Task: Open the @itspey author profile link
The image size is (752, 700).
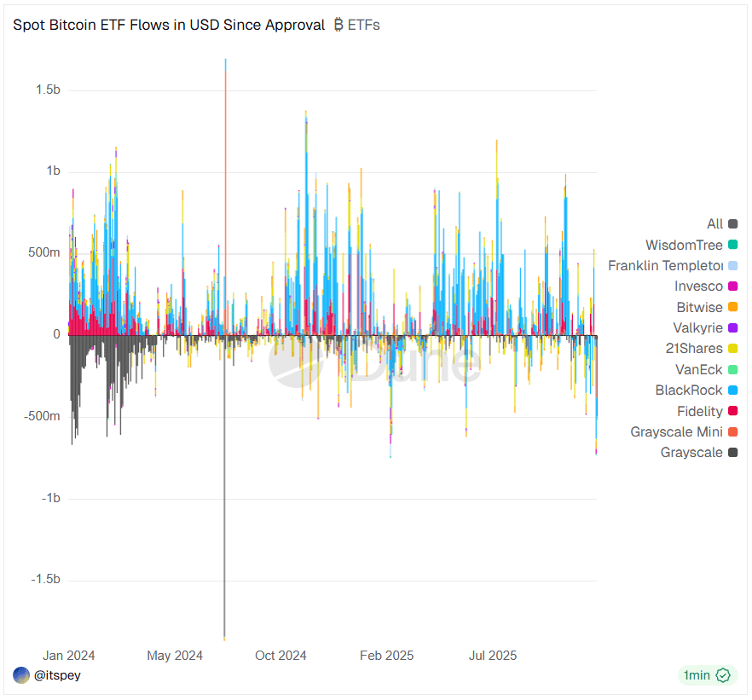Action: point(57,675)
